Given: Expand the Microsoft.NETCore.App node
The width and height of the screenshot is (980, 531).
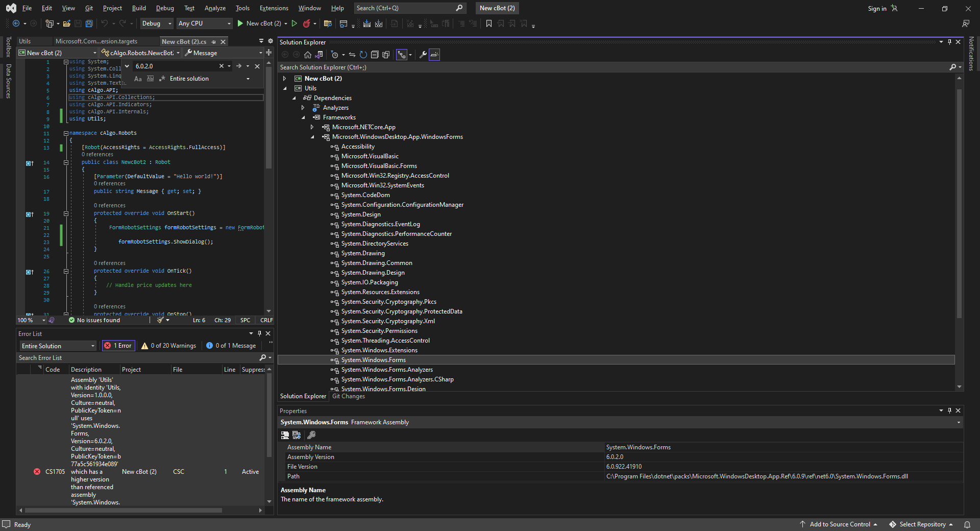Looking at the screenshot, I should [312, 127].
